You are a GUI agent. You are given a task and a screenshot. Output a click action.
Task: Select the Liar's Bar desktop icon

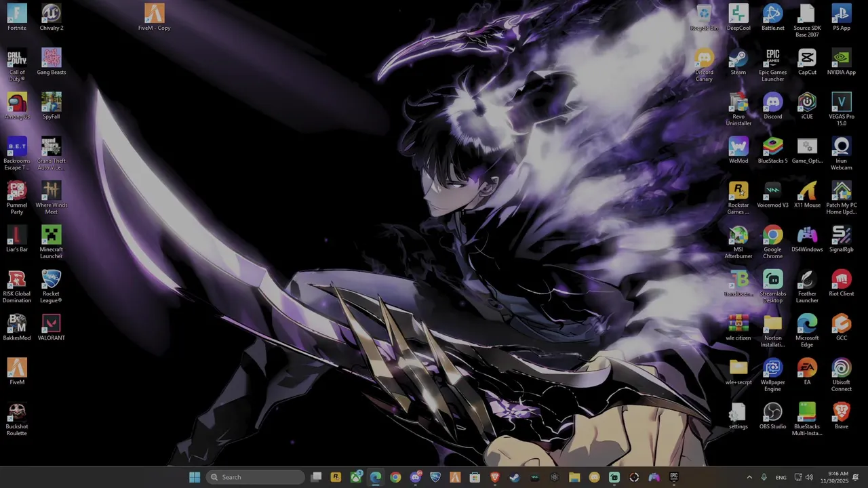17,239
